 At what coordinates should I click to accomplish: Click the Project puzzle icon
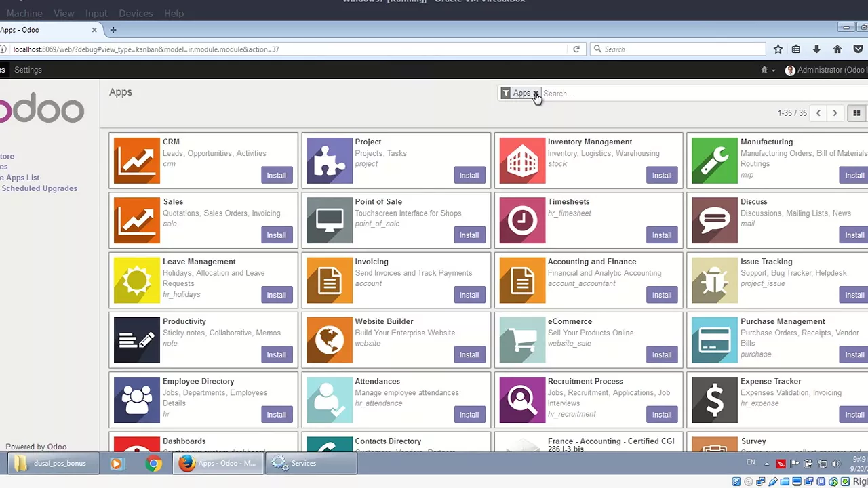330,161
